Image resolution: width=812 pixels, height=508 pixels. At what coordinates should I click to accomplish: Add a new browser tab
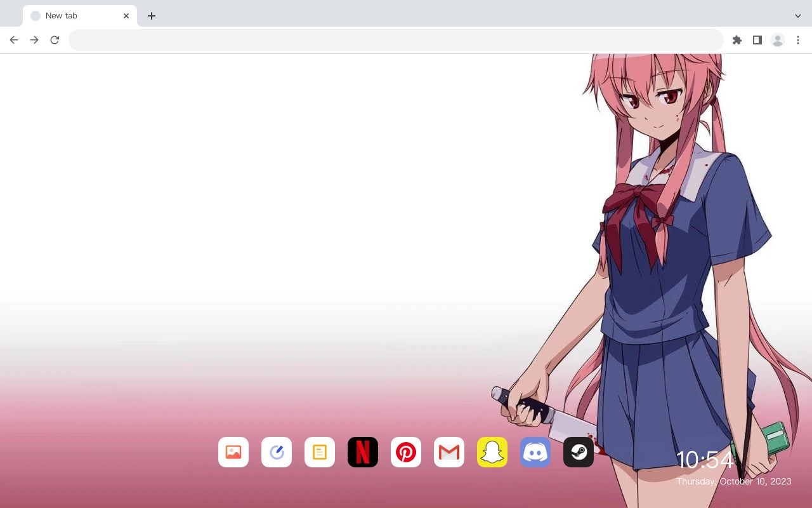152,16
